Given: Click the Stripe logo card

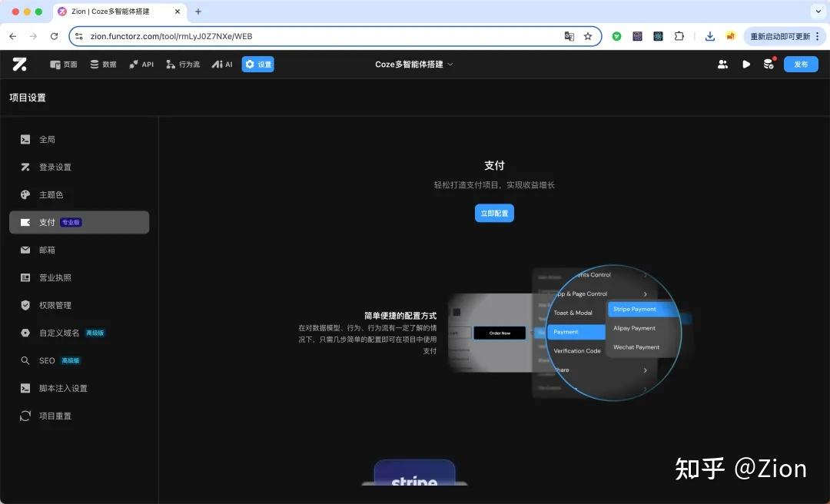Looking at the screenshot, I should point(414,472).
